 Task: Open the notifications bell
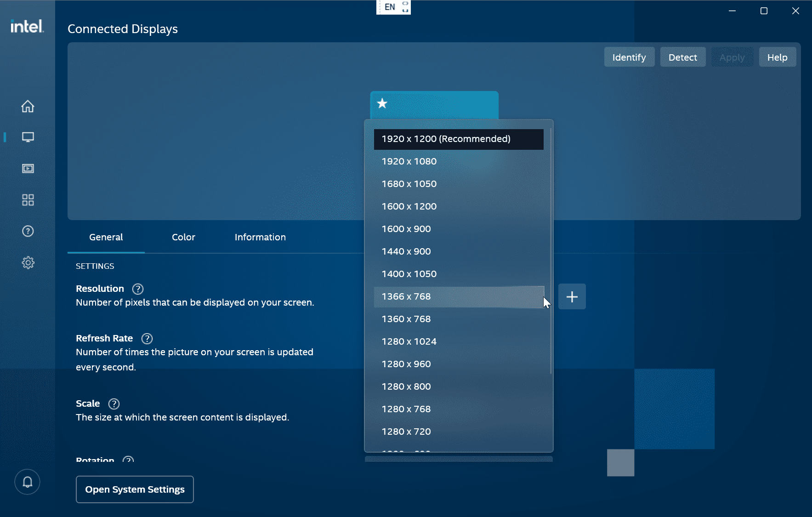27,482
